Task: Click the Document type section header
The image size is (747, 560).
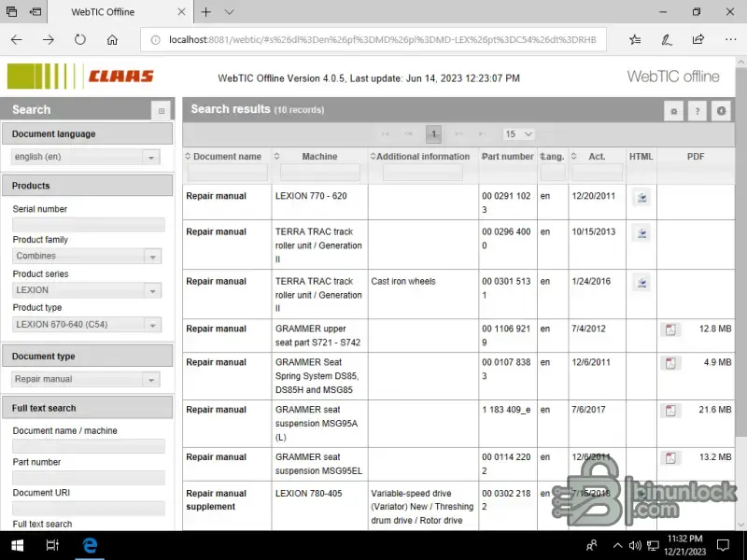Action: pos(88,357)
